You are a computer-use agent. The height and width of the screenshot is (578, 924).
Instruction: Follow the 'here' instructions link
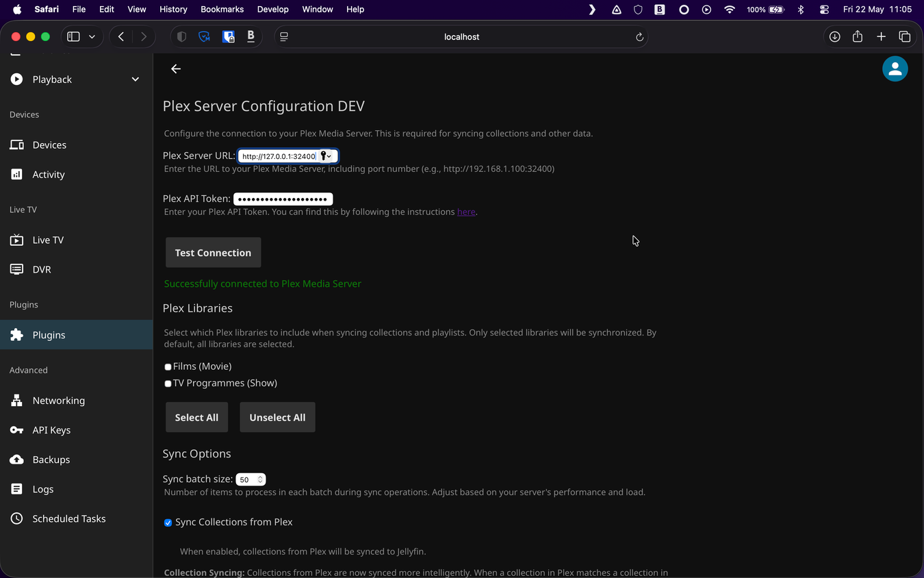pyautogui.click(x=466, y=212)
